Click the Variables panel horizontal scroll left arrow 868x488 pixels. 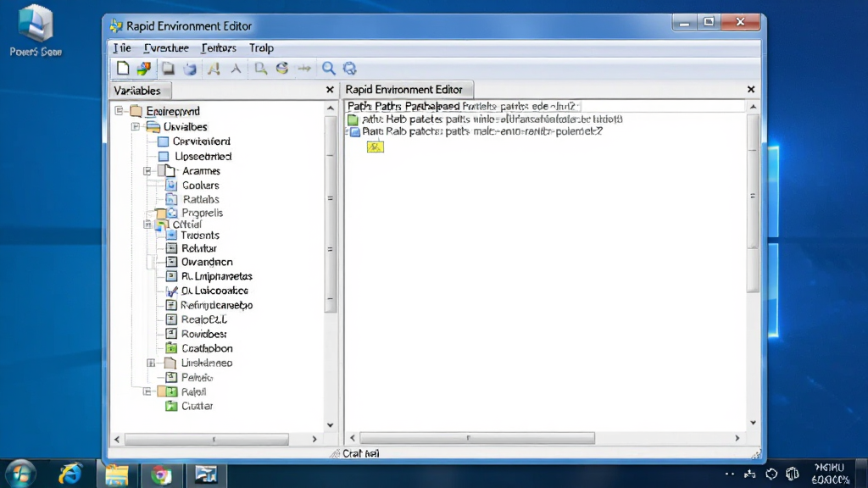[x=117, y=439]
